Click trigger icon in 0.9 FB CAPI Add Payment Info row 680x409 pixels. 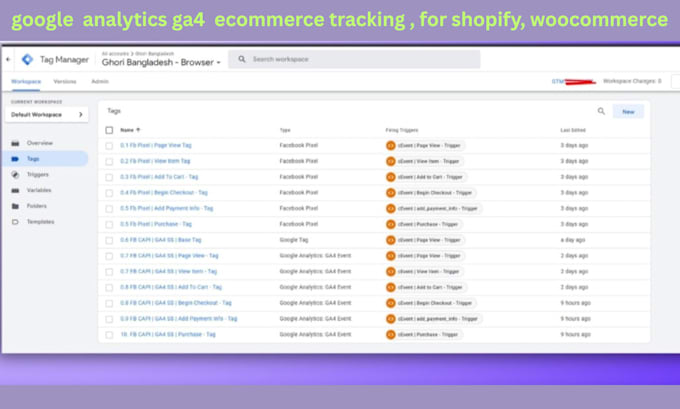click(391, 319)
